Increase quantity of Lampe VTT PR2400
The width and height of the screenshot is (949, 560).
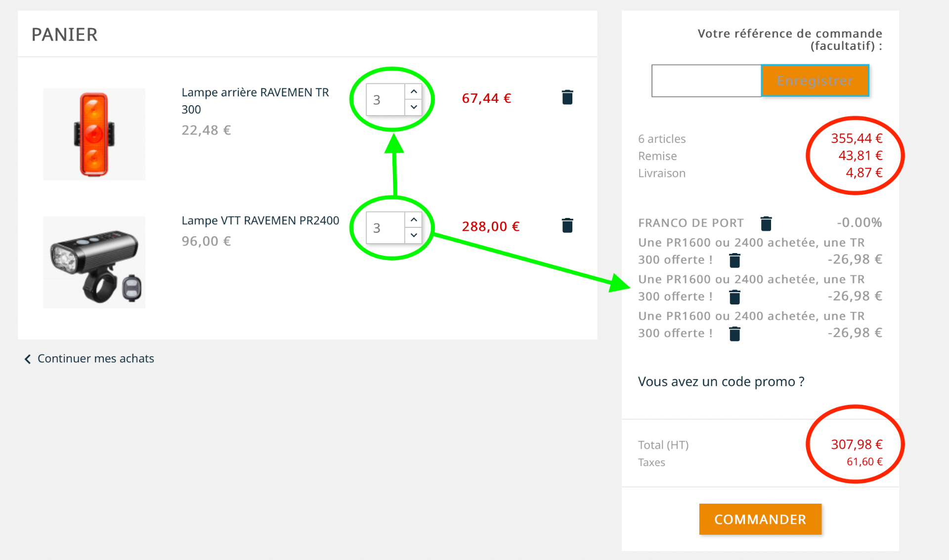click(414, 219)
